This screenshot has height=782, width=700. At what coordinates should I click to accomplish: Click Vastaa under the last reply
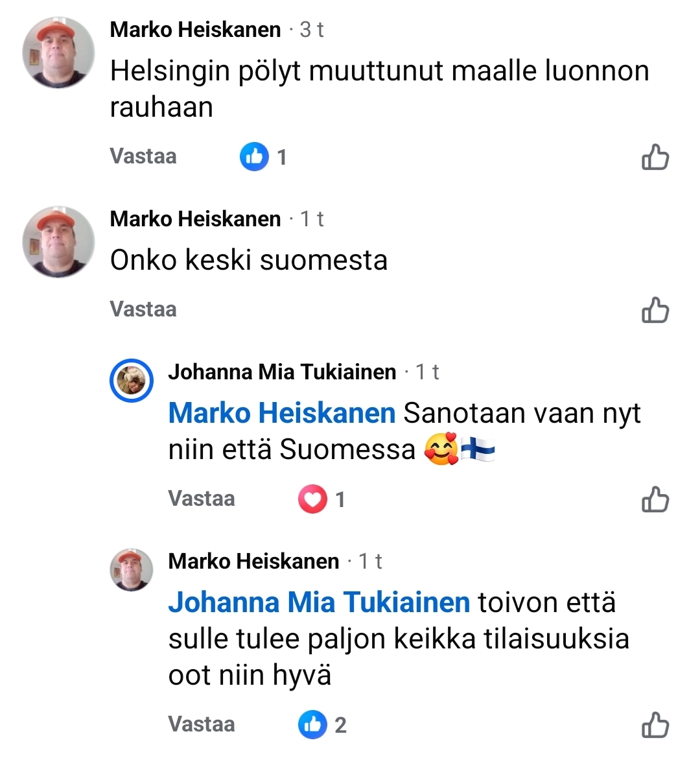tap(202, 724)
